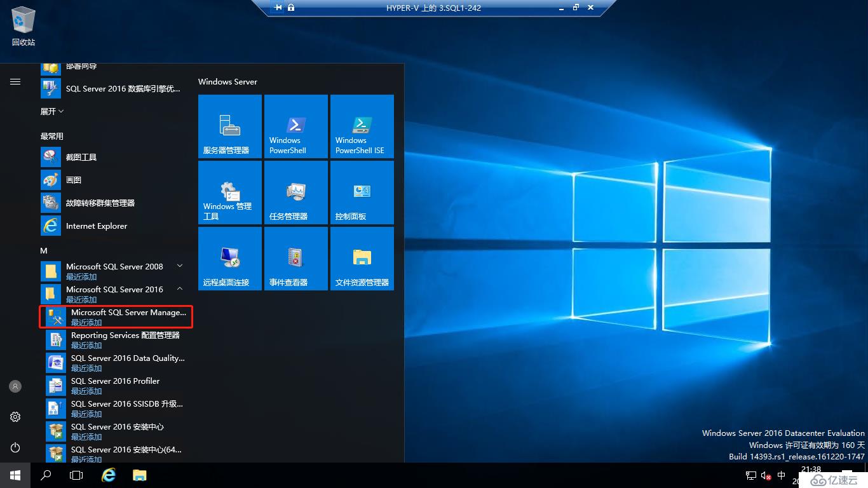This screenshot has height=488, width=868.
Task: Click the 最常用 section heading
Action: pos(51,136)
